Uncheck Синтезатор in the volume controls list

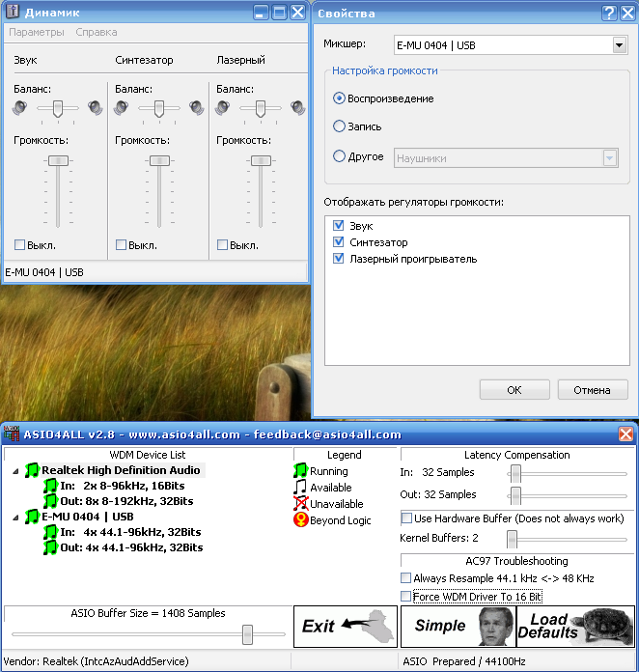click(x=338, y=241)
